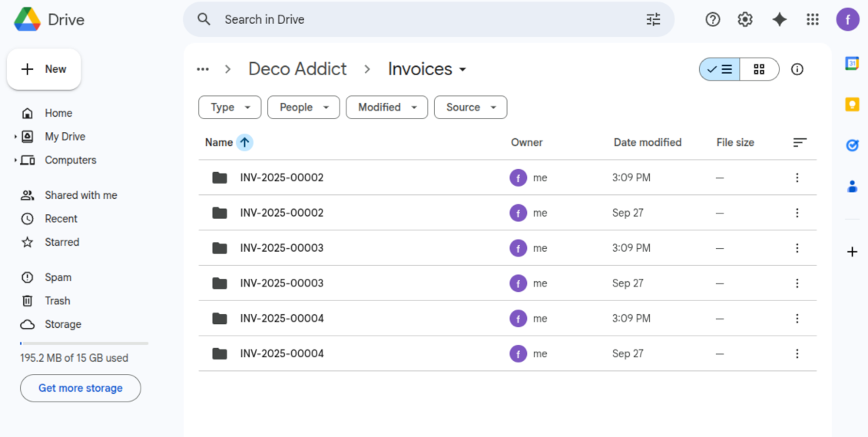Click Get more storage button
Screen dimensions: 868x437
[81, 388]
